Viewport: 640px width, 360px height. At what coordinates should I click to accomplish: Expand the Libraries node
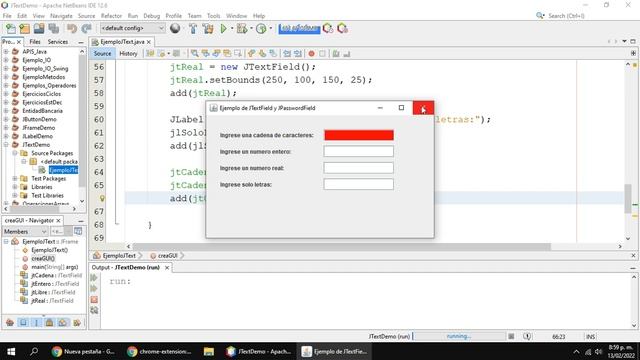pos(15,187)
